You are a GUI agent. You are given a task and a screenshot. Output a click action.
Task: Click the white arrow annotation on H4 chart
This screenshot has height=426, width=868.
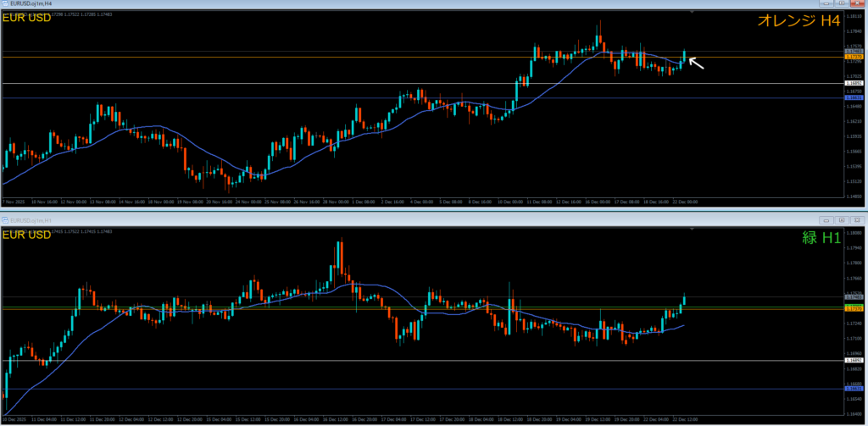[696, 62]
